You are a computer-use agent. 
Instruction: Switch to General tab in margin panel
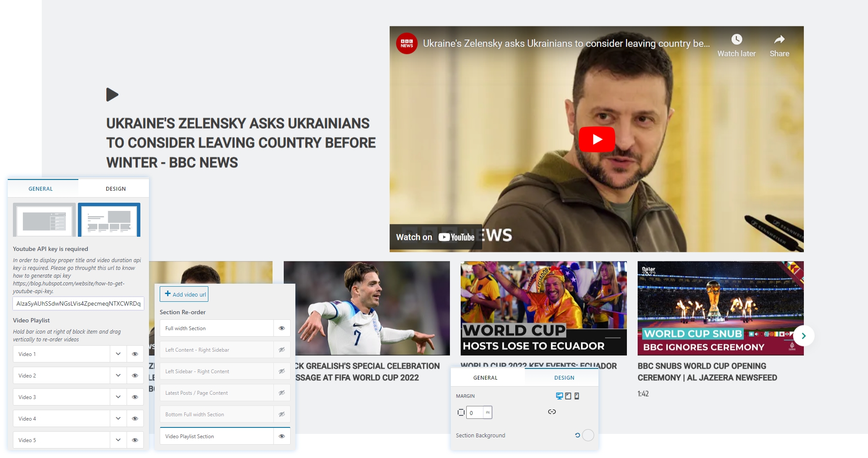tap(485, 378)
